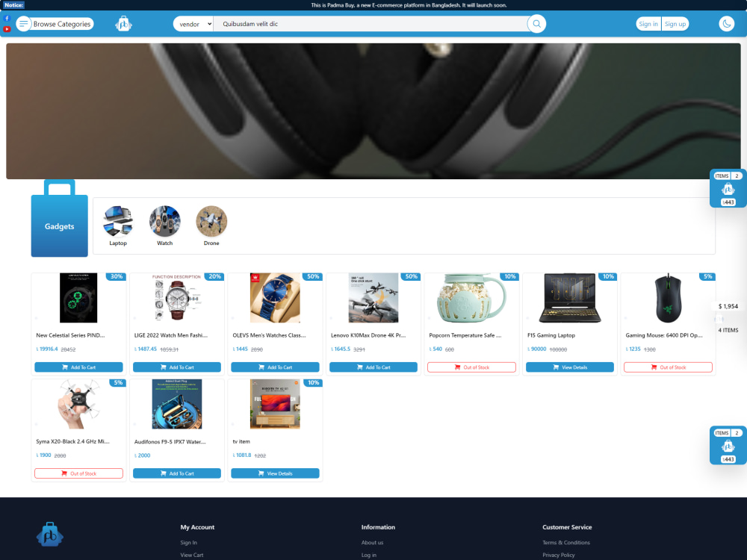Open Syma X20 mini drone image
The width and height of the screenshot is (747, 560).
78,404
